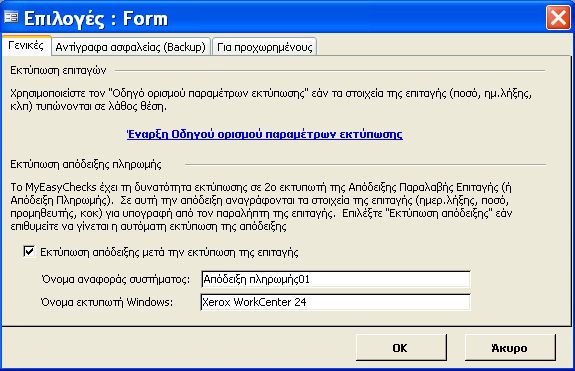
Task: Open the Αντίγραφα ασφαλείας (Backup) tab
Action: (x=131, y=47)
